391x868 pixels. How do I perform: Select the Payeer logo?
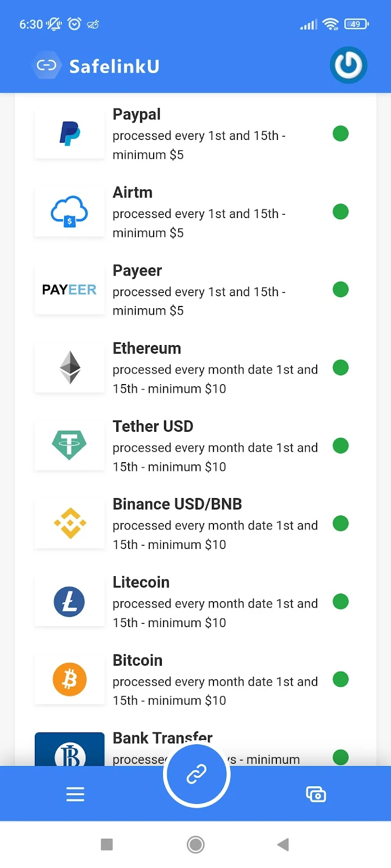(x=70, y=290)
